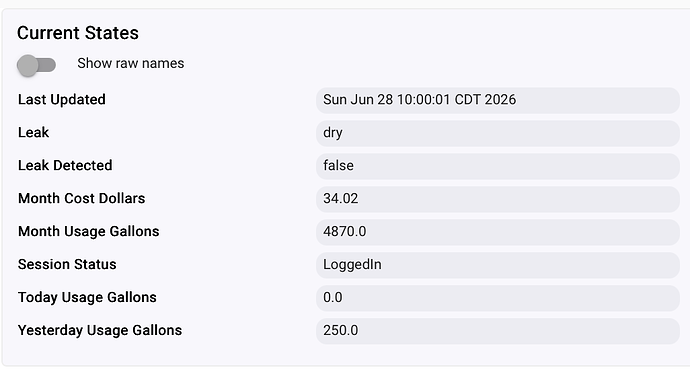
Task: Click the Today Usage Gallons label
Action: pyautogui.click(x=87, y=298)
